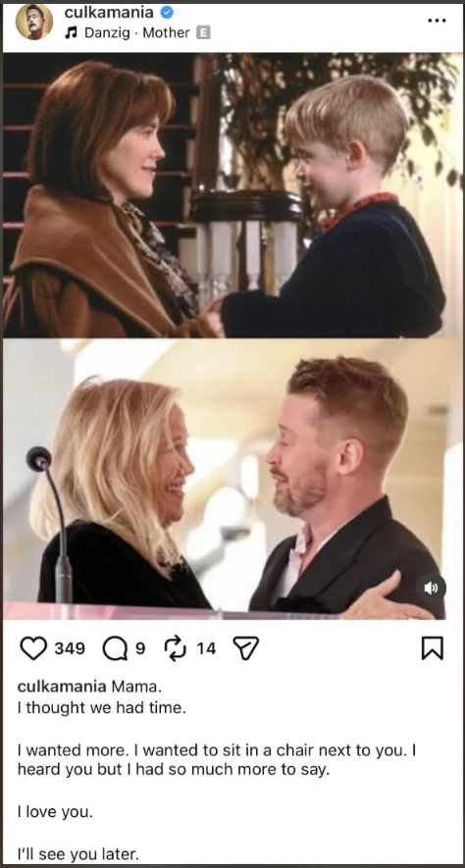Viewport: 465px width, 868px height.
Task: Save post with the bookmark icon
Action: (x=433, y=648)
